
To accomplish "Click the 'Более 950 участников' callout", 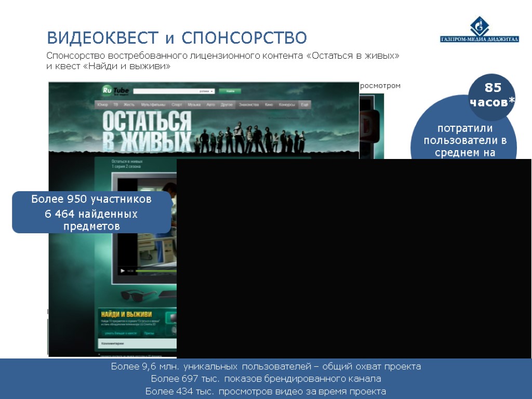I will [91, 212].
